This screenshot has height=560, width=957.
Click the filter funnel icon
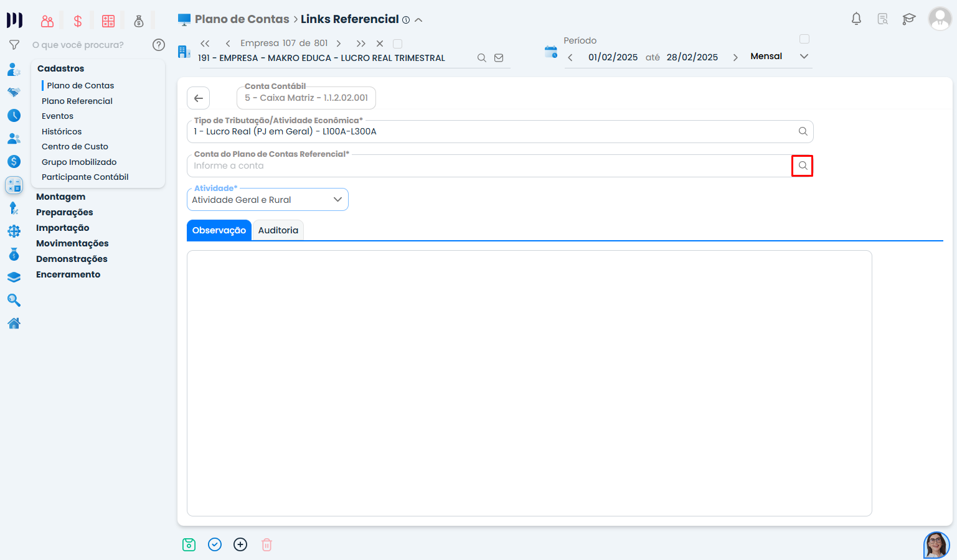click(x=14, y=45)
